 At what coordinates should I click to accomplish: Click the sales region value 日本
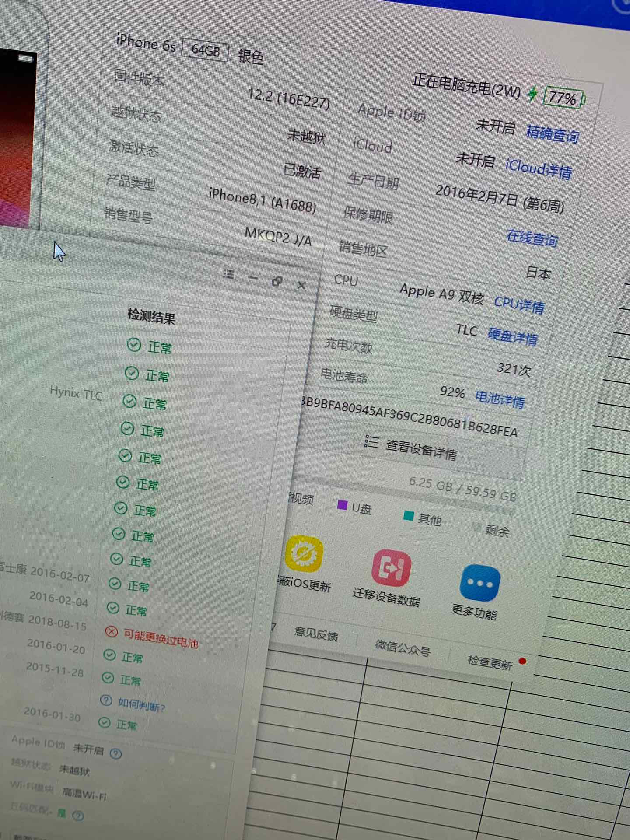(538, 273)
